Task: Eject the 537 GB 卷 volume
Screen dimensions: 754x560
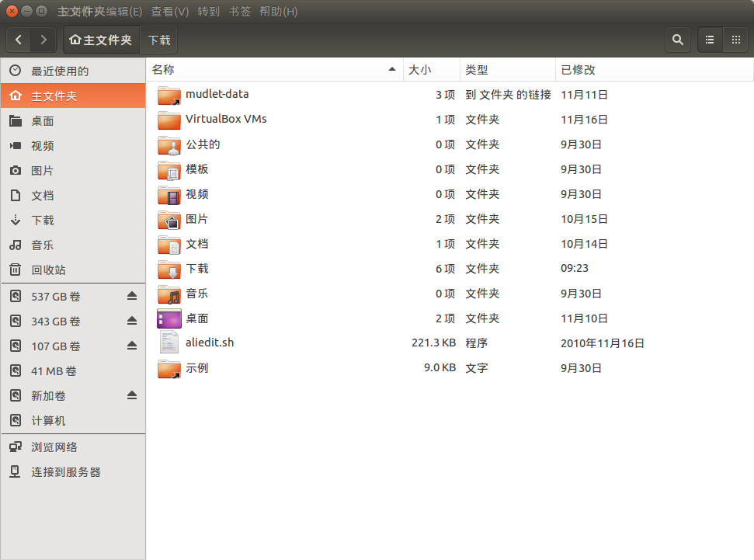Action: click(x=132, y=296)
